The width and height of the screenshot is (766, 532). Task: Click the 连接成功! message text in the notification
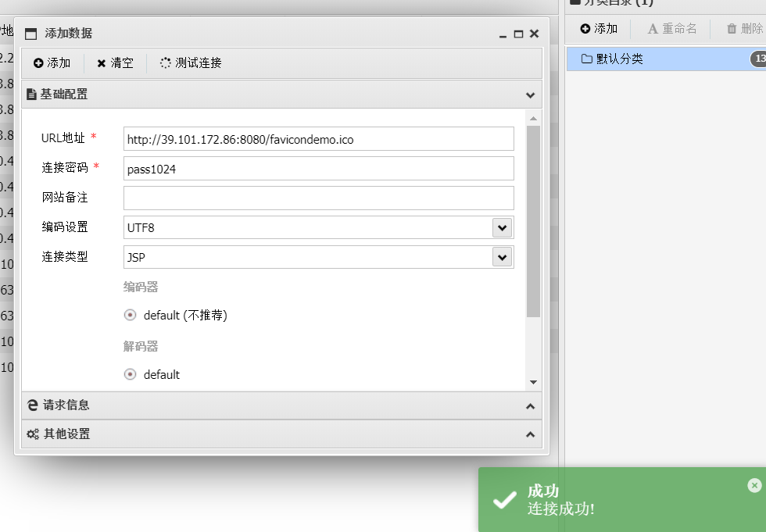561,509
